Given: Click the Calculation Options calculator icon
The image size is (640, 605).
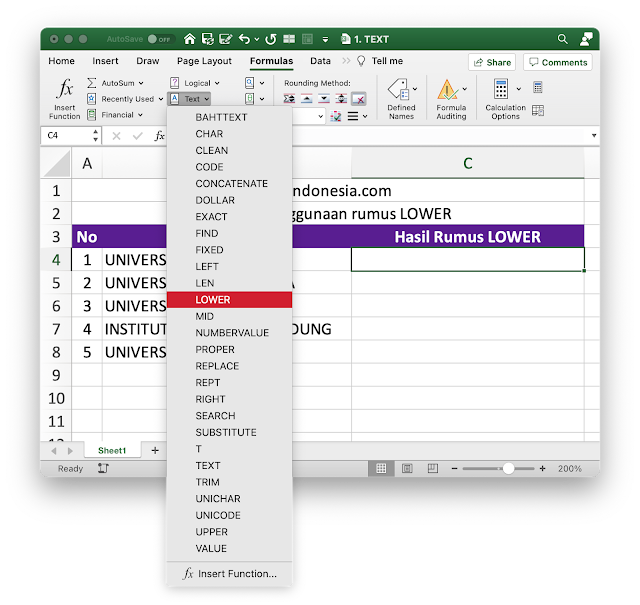Looking at the screenshot, I should 501,89.
